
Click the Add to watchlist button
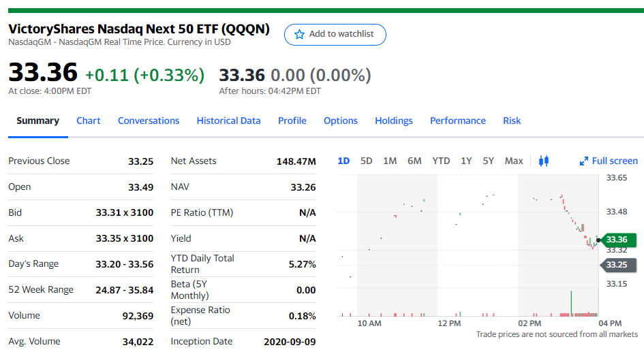click(335, 35)
